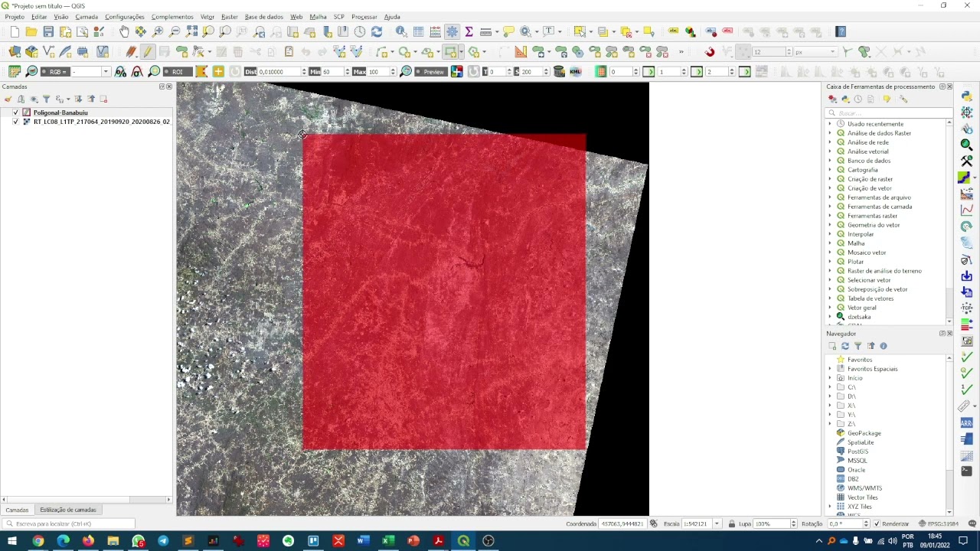980x551 pixels.
Task: Open Word from the Windows taskbar
Action: point(363,541)
